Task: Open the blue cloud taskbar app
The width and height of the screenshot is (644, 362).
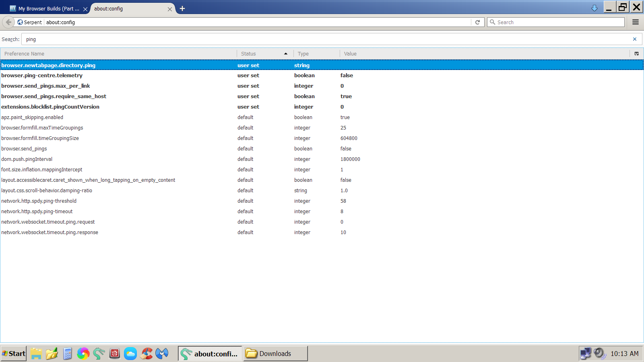Action: pos(130,354)
